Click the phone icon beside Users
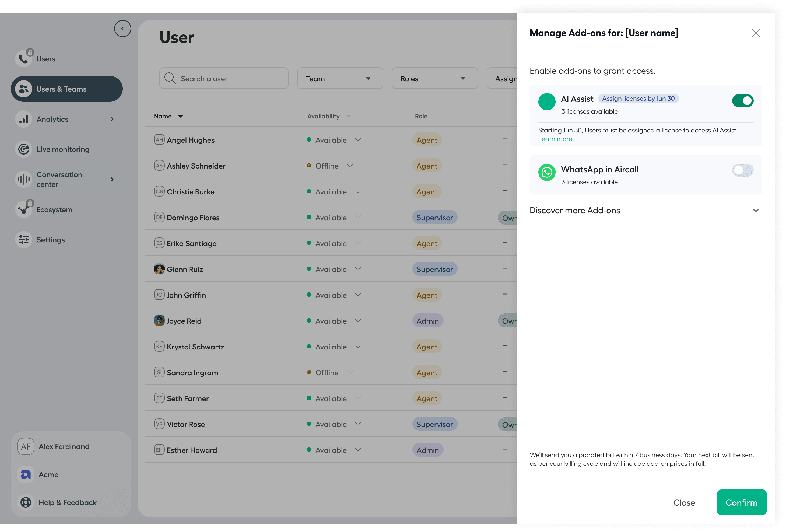 tap(23, 59)
